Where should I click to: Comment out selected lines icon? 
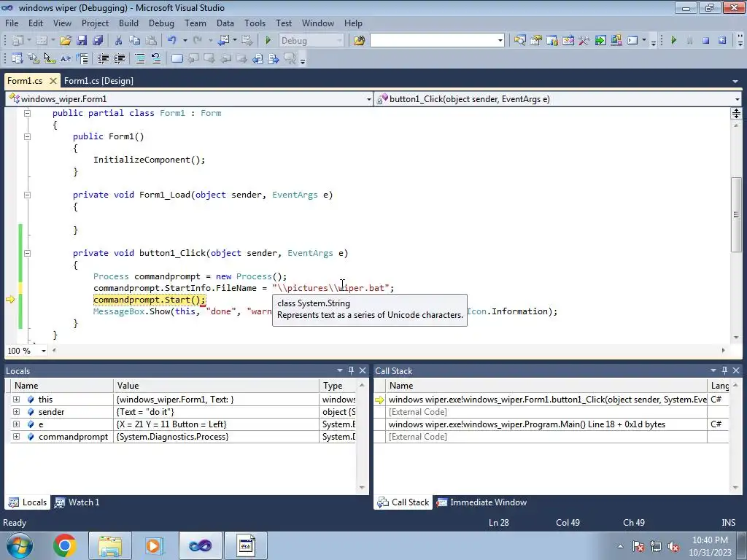[x=140, y=58]
